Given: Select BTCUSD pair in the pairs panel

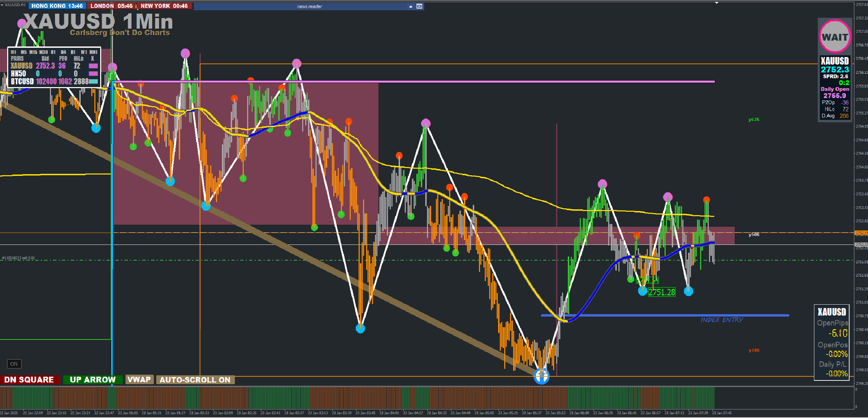Looking at the screenshot, I should tap(22, 82).
